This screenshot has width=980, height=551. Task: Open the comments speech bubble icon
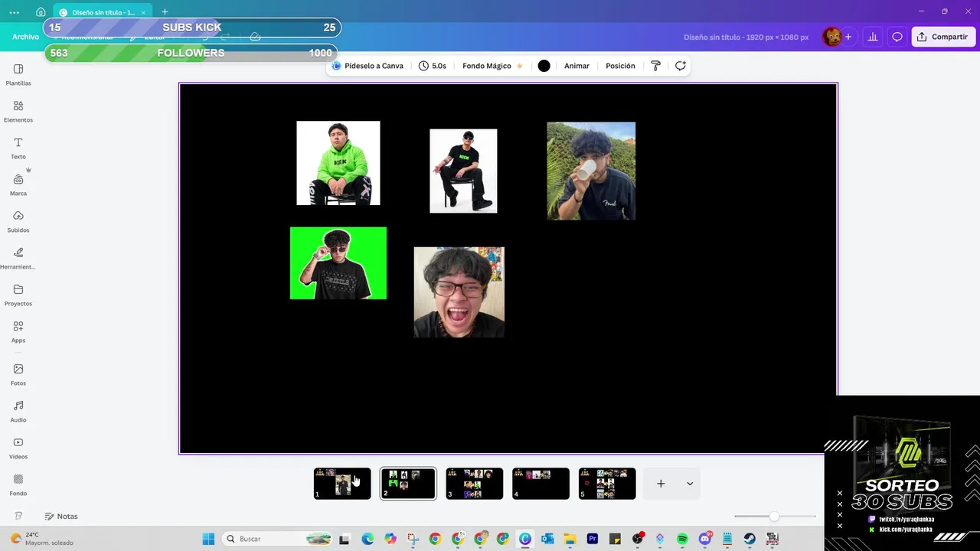pyautogui.click(x=897, y=37)
